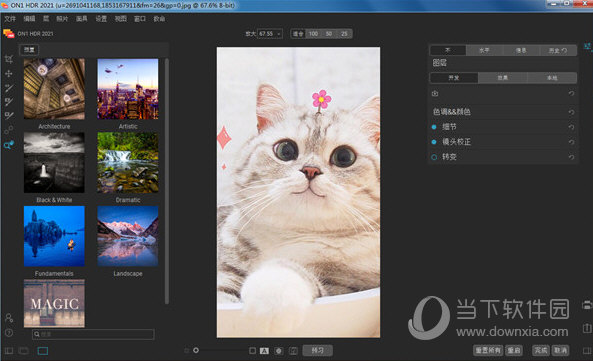Screen dimensions: 593x361
Task: Reset the 色调&&颜色 section with its arrow
Action: [x=571, y=112]
